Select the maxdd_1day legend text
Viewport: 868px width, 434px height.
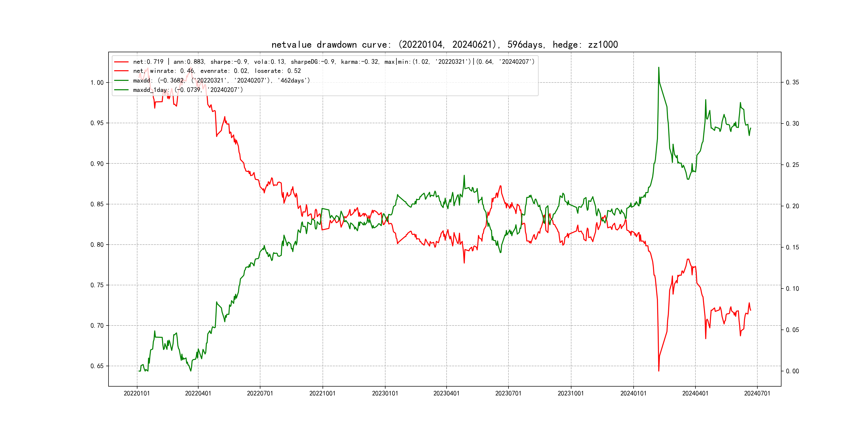[x=188, y=90]
